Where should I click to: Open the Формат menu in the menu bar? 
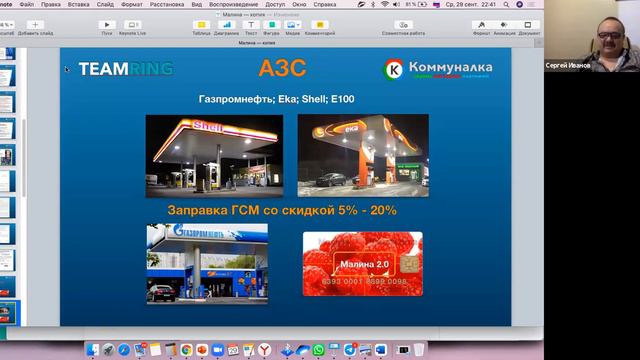[132, 4]
